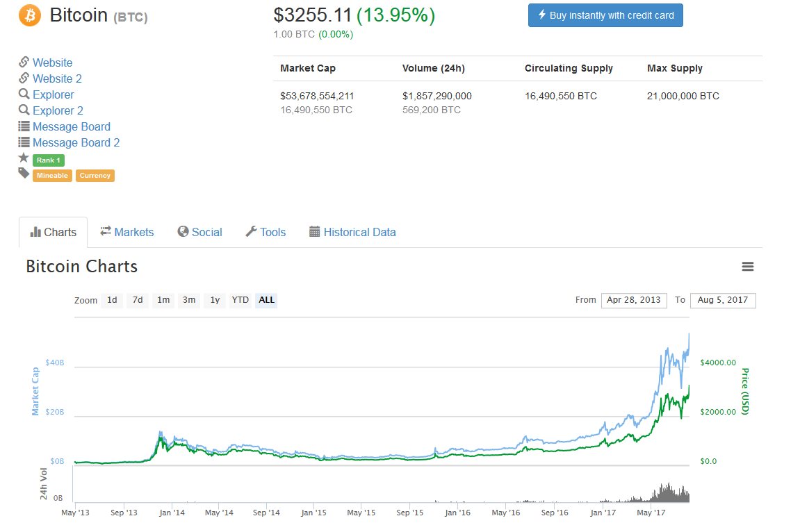Visit the Message Board link
The width and height of the screenshot is (800, 532).
tap(72, 126)
